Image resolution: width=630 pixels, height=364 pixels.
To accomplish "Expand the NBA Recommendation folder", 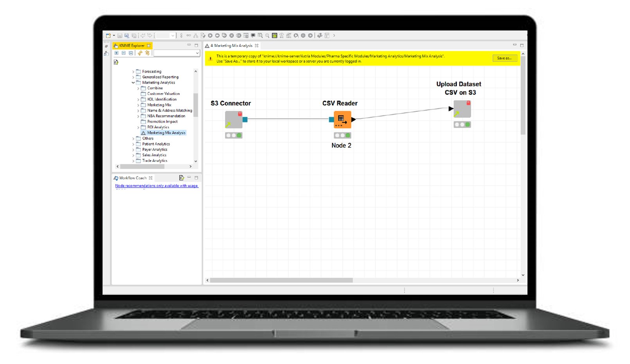I will 138,116.
